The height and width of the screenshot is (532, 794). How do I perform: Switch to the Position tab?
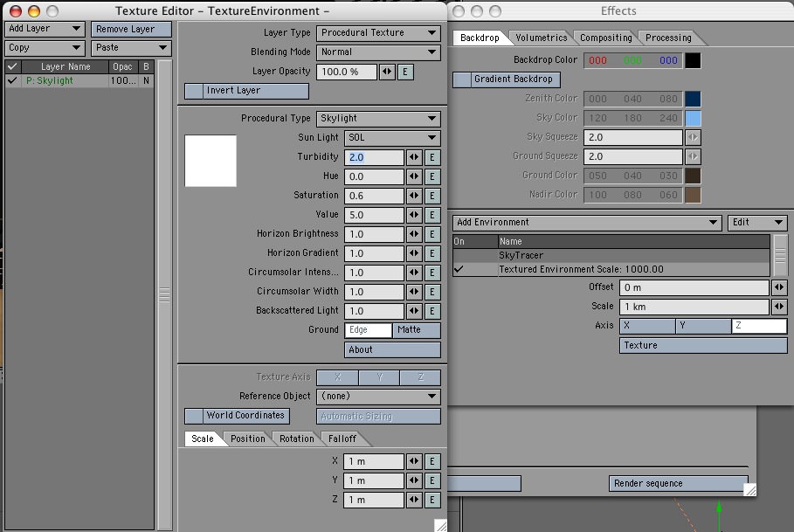247,439
